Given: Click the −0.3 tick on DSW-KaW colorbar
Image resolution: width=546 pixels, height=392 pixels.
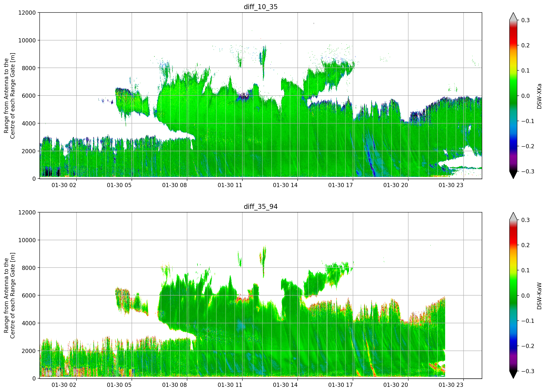Looking at the screenshot, I should [528, 371].
